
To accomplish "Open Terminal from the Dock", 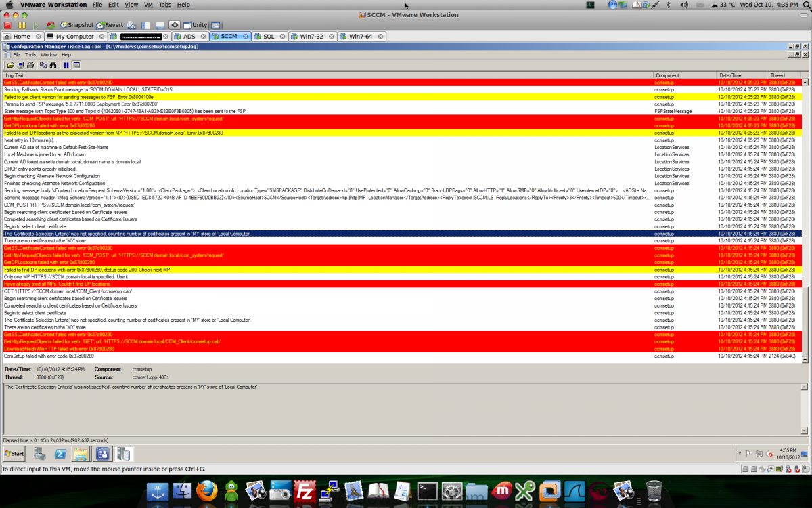I will click(428, 490).
